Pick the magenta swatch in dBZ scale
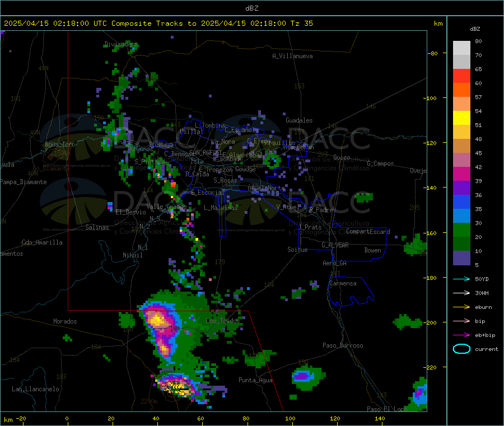This screenshot has width=504, height=426. coord(461,174)
